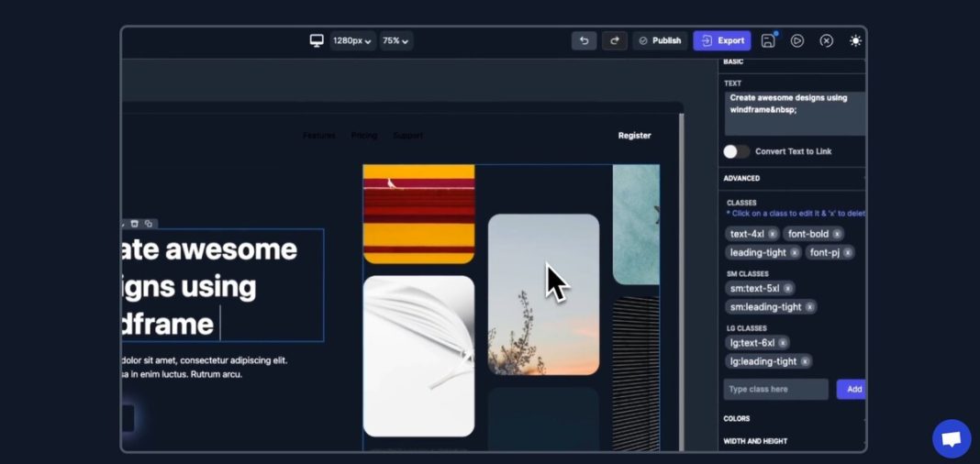Open the chat support bubble

pyautogui.click(x=952, y=439)
